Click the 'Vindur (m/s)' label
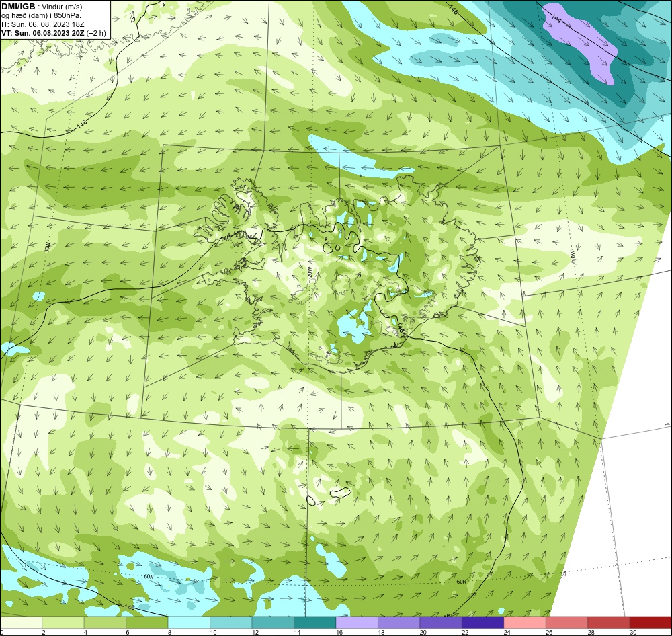 point(62,7)
